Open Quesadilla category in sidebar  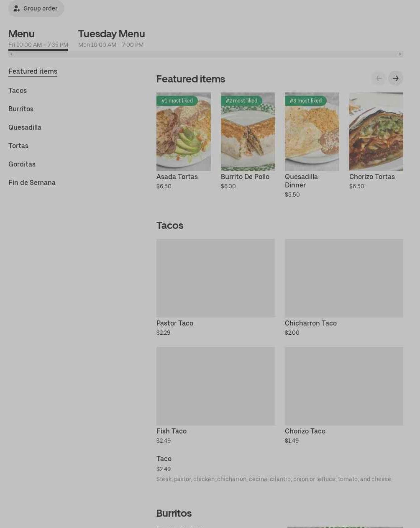[x=25, y=127]
